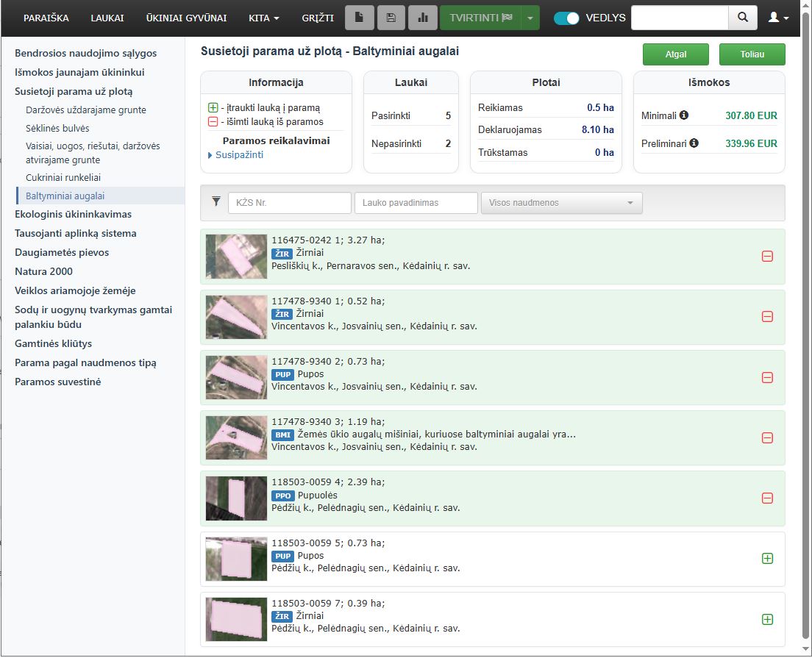Open the PARAIŠKA menu
The height and width of the screenshot is (658, 812).
pos(46,18)
